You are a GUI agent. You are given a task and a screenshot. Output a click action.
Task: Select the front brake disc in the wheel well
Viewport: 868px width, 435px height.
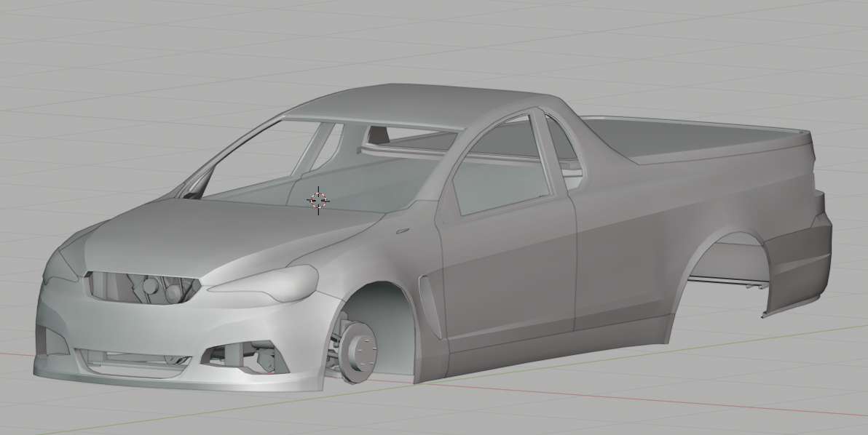pyautogui.click(x=358, y=351)
